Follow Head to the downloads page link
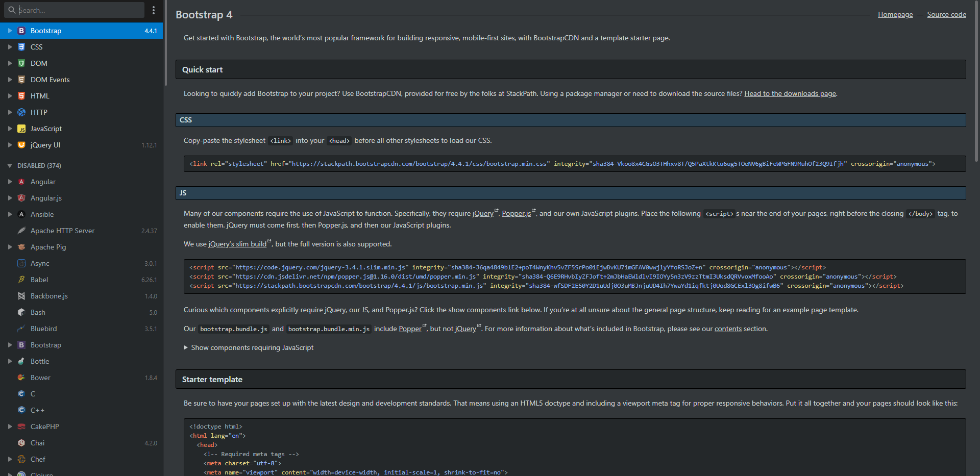 pyautogui.click(x=790, y=93)
